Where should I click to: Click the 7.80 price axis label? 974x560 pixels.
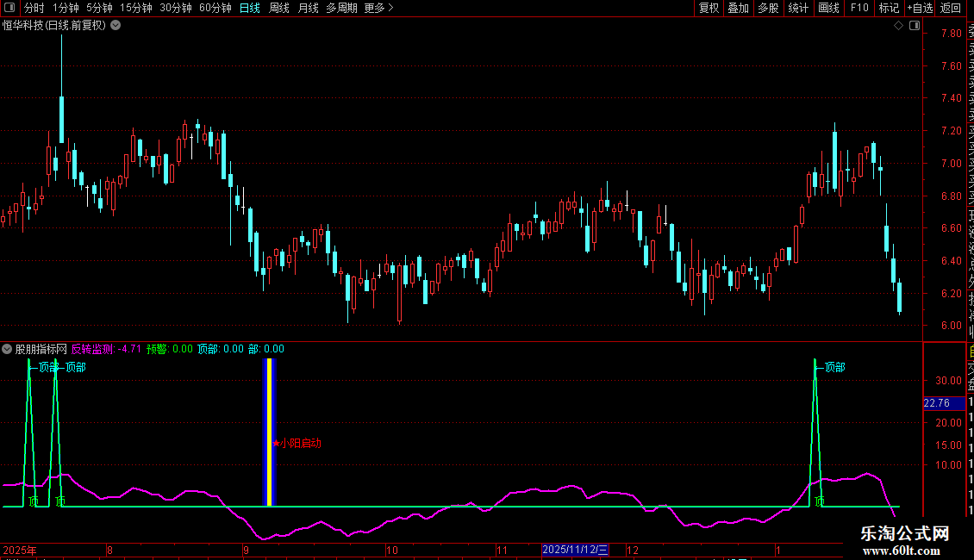click(x=951, y=34)
